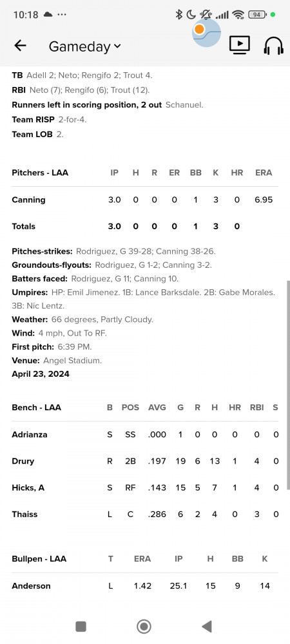
Task: Tap the orange floating recorder bubble
Action: [x=199, y=30]
